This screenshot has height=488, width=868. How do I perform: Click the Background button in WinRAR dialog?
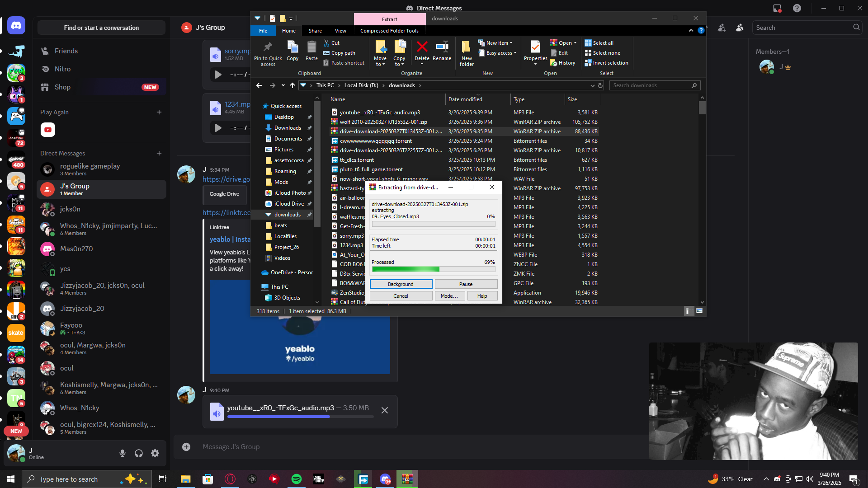pos(401,284)
